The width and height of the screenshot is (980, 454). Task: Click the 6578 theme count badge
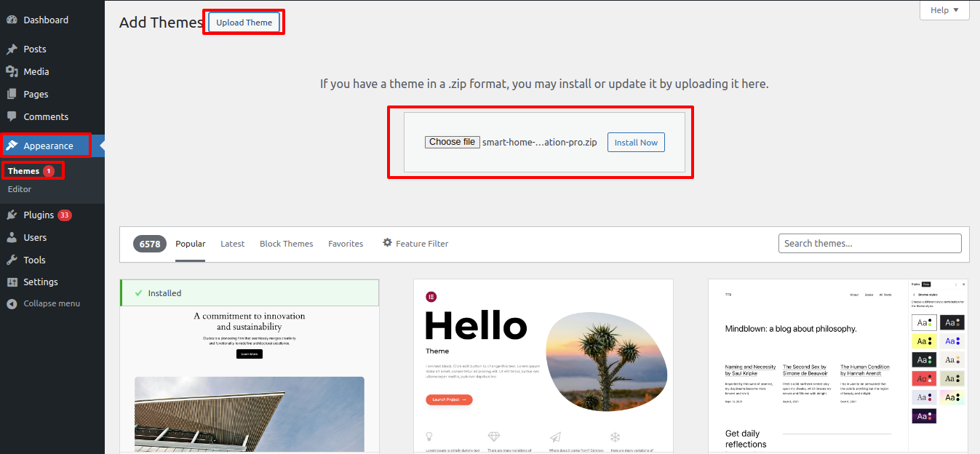click(150, 244)
